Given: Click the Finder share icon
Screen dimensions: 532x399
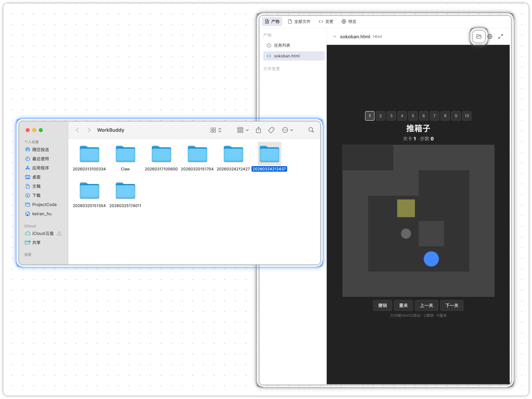Looking at the screenshot, I should (x=258, y=130).
